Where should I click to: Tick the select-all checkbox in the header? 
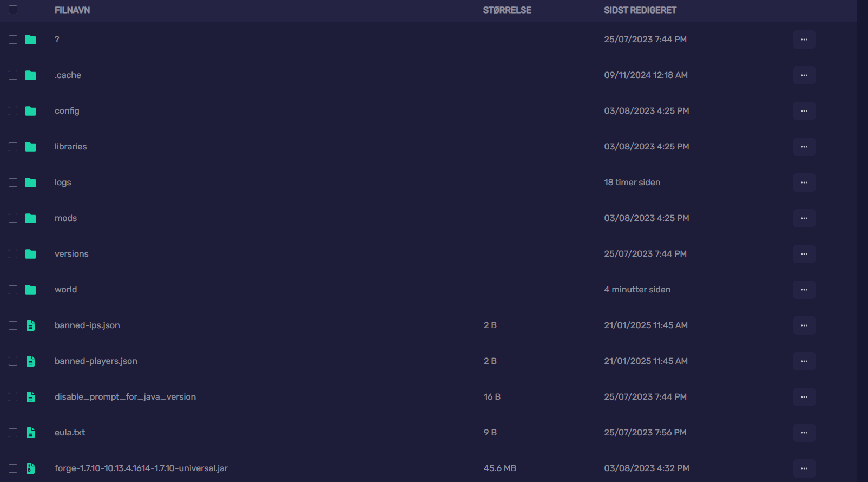point(13,10)
